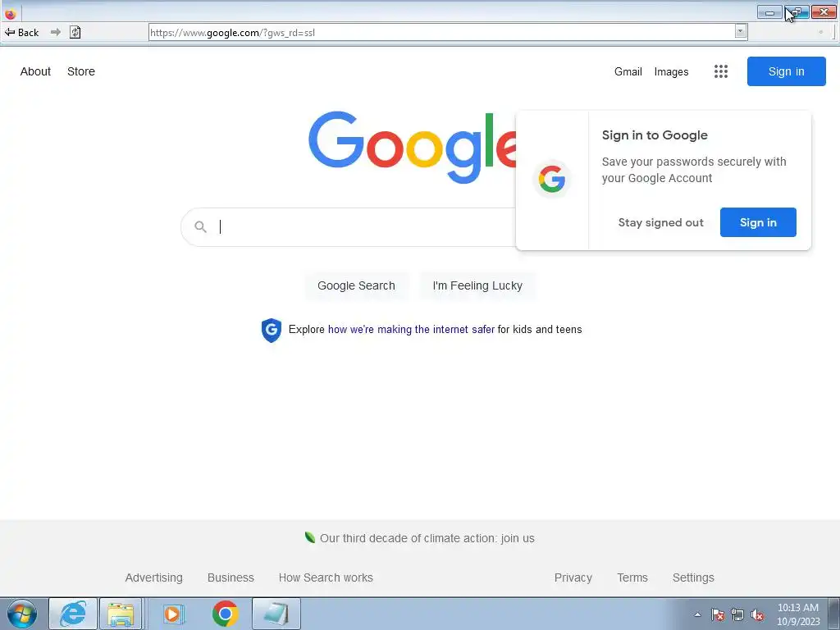Click the muted volume speaker icon

click(x=757, y=614)
